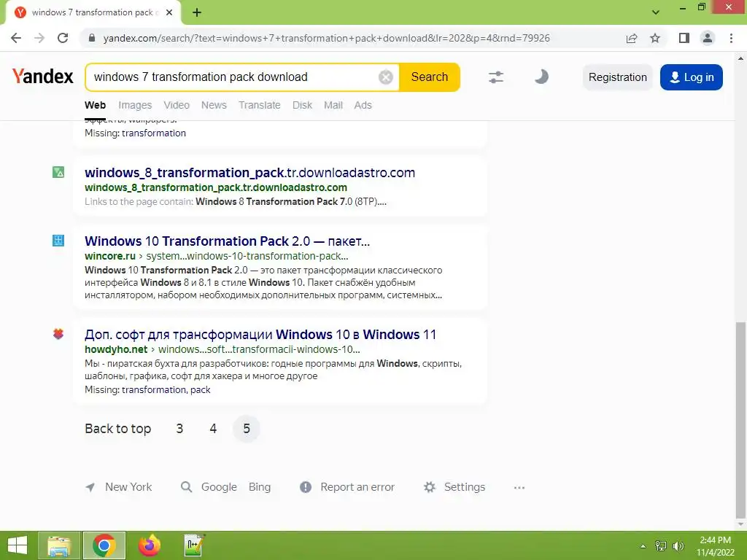Open the Notepad++ taskbar icon

[x=194, y=545]
